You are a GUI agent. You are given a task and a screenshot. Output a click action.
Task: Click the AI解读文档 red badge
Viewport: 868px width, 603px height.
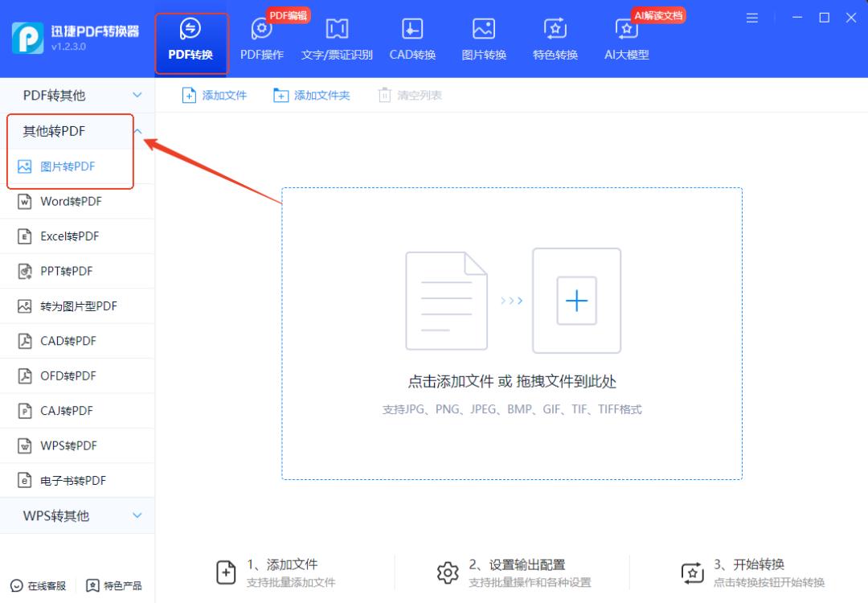658,15
